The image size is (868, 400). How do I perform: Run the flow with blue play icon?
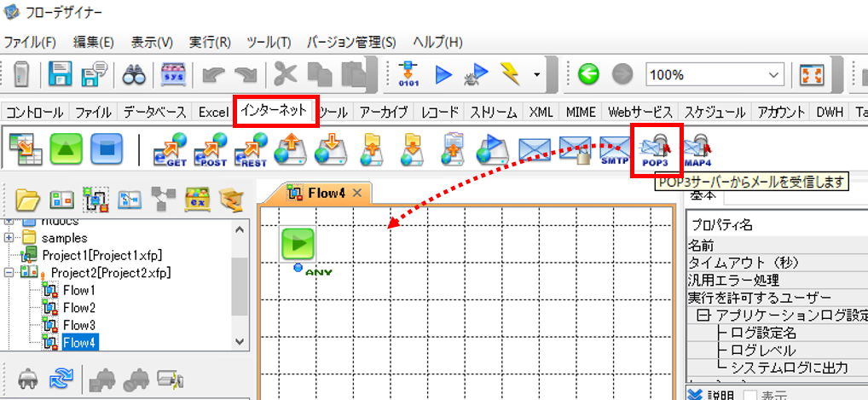(443, 74)
